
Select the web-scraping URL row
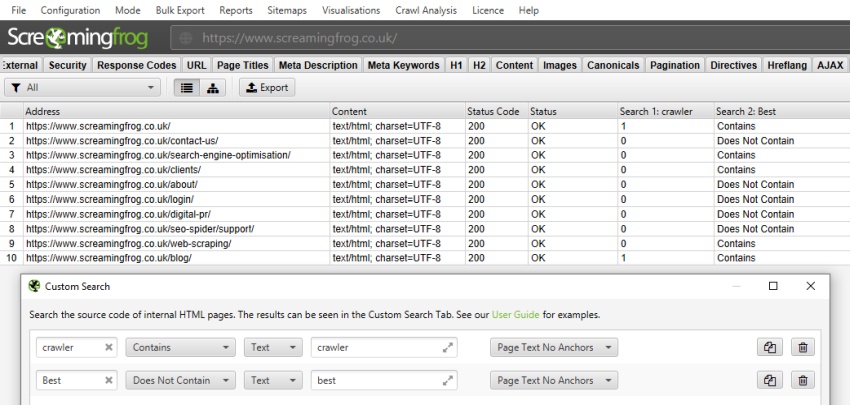click(x=425, y=243)
